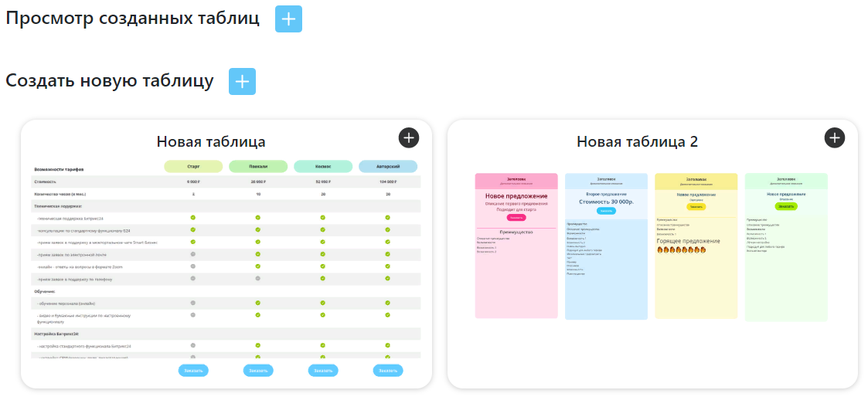This screenshot has width=868, height=407.
Task: Click the green Заказать button in green card
Action: [x=786, y=206]
